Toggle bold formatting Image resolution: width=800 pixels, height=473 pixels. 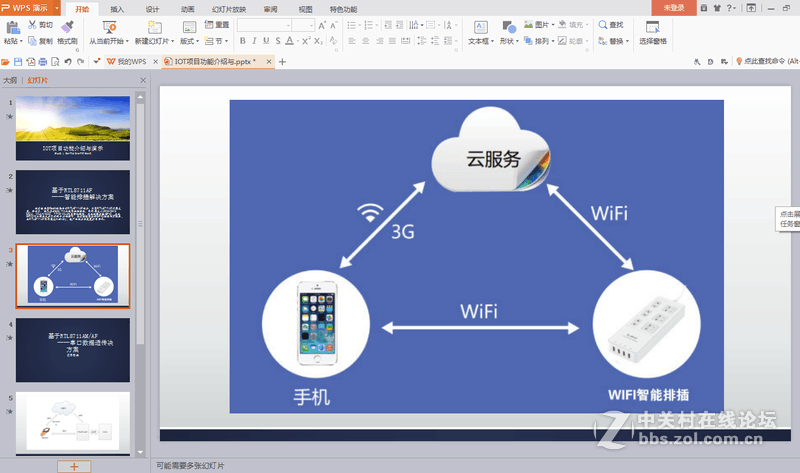click(x=243, y=41)
